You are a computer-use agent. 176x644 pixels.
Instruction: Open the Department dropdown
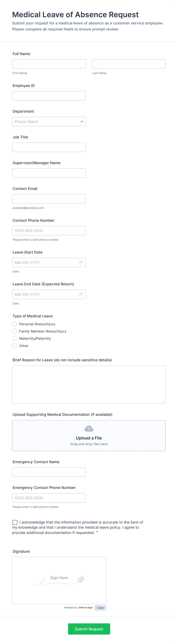(x=49, y=122)
